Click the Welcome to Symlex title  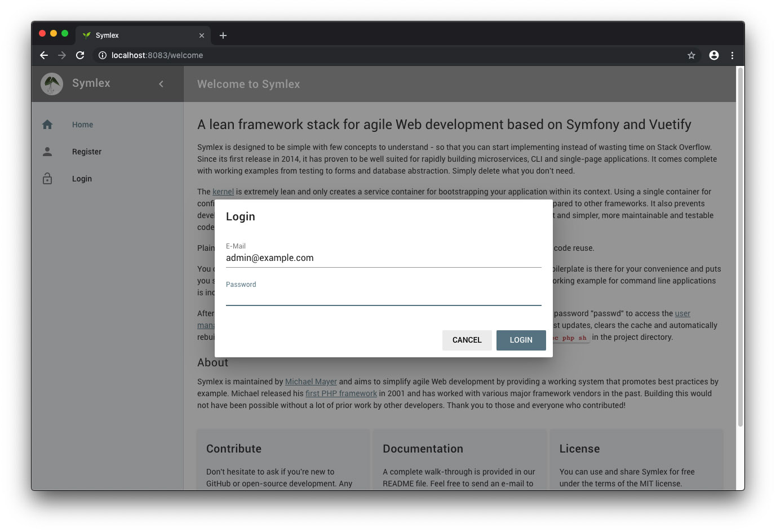click(249, 84)
